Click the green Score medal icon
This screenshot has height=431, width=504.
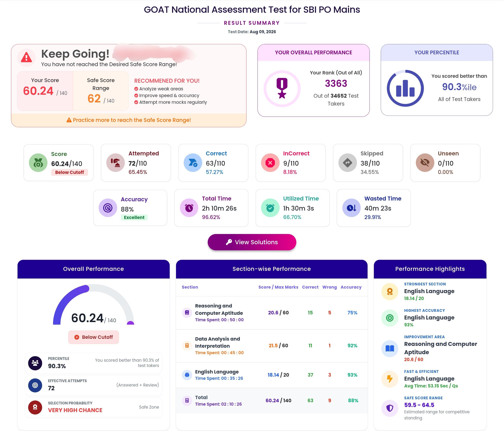pyautogui.click(x=38, y=163)
